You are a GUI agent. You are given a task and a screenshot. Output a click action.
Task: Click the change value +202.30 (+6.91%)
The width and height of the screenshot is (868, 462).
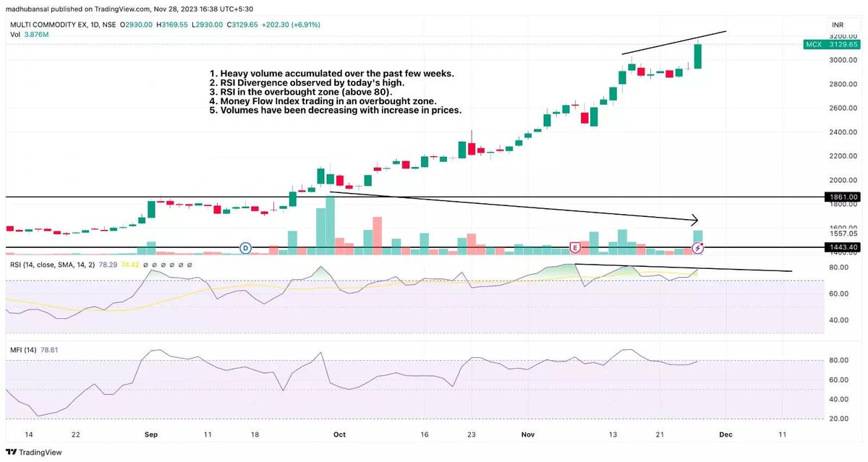tap(291, 25)
